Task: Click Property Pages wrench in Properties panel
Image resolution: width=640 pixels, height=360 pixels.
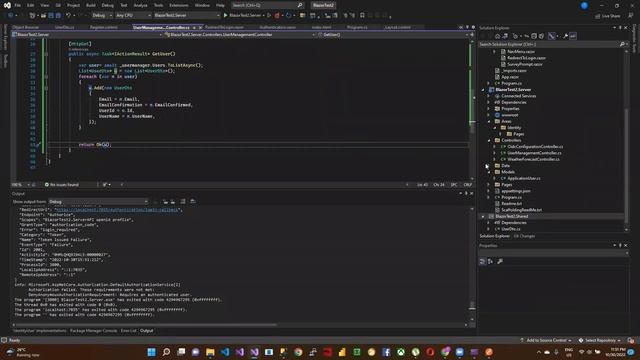Action: coord(500,261)
